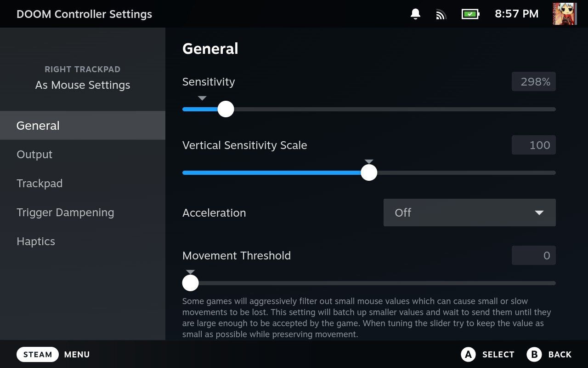Open the Haptics settings section
Screen dimensions: 588x368
pos(83,241)
